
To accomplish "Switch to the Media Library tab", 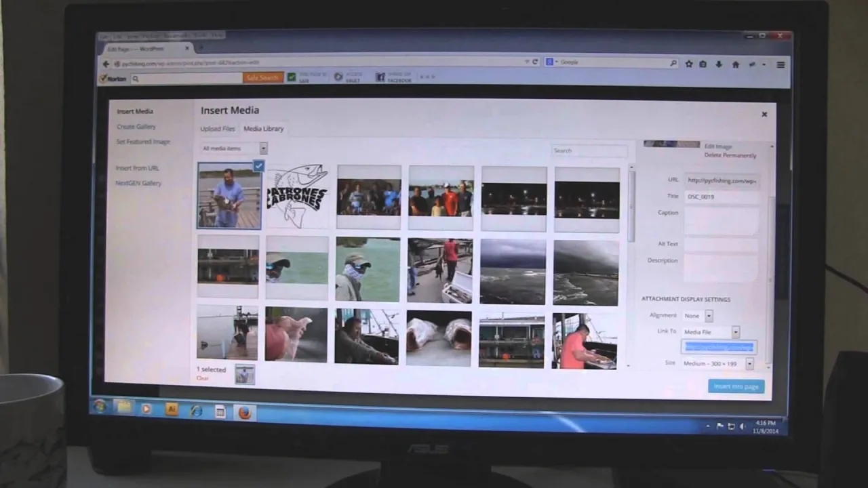I will [x=264, y=129].
